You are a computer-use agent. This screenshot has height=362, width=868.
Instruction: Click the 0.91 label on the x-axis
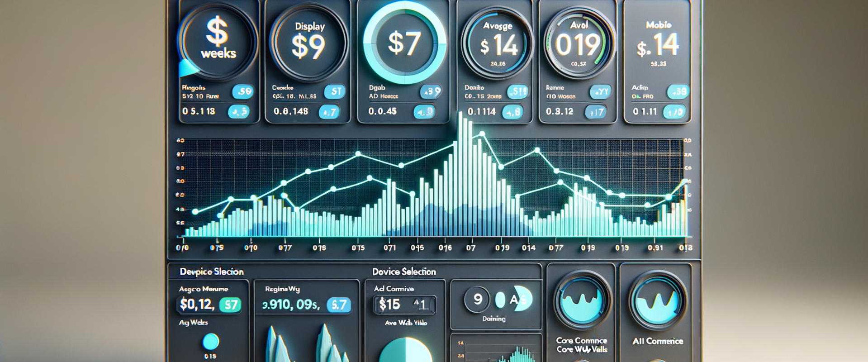(655, 248)
